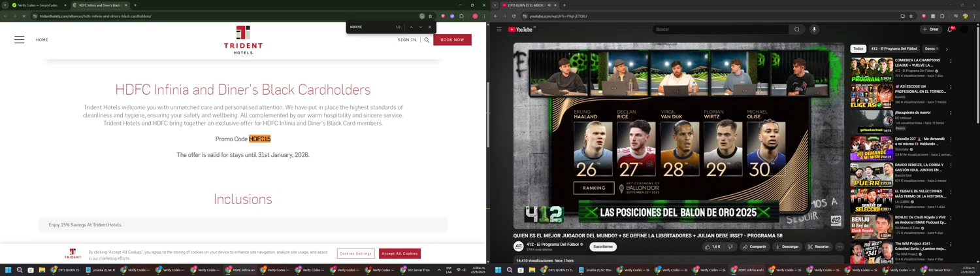Start YouTube voice search microphone
Image resolution: width=980 pixels, height=276 pixels.
point(814,29)
